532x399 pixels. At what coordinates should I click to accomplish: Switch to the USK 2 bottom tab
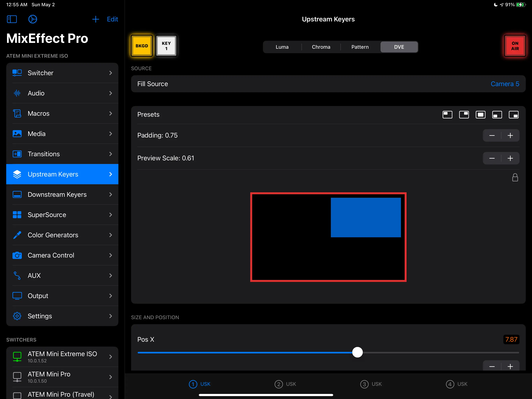pyautogui.click(x=285, y=384)
